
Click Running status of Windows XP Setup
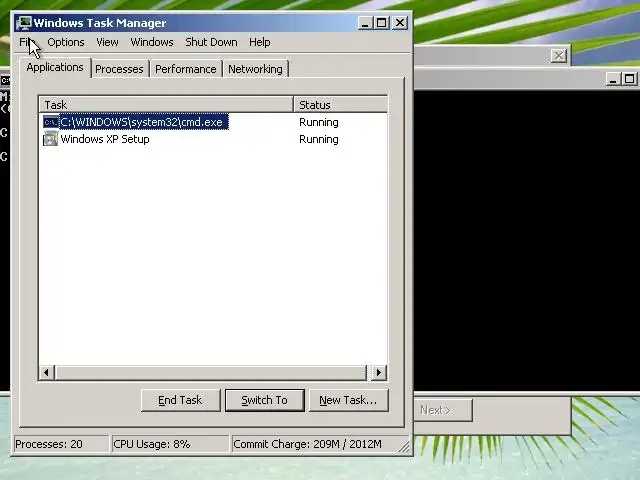coord(319,139)
